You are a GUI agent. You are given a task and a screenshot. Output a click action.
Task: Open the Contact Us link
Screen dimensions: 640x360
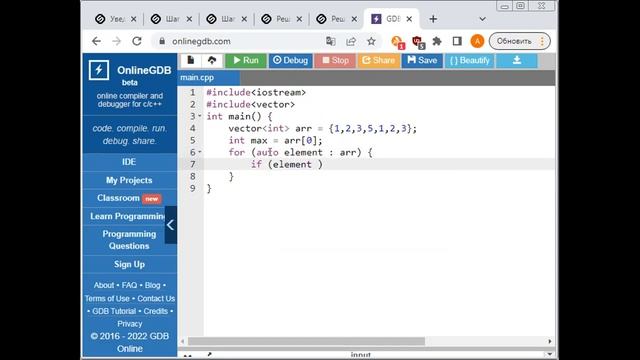(x=156, y=298)
